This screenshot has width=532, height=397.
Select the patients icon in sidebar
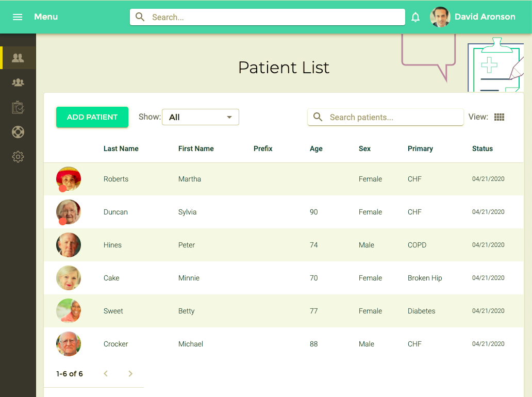(x=18, y=58)
